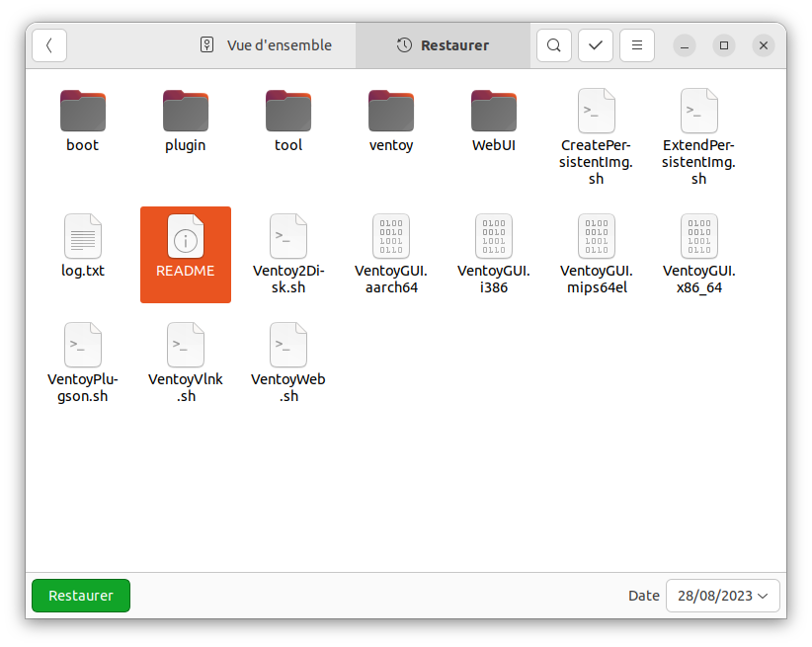Image resolution: width=812 pixels, height=647 pixels.
Task: Select the plugin folder
Action: 186,121
